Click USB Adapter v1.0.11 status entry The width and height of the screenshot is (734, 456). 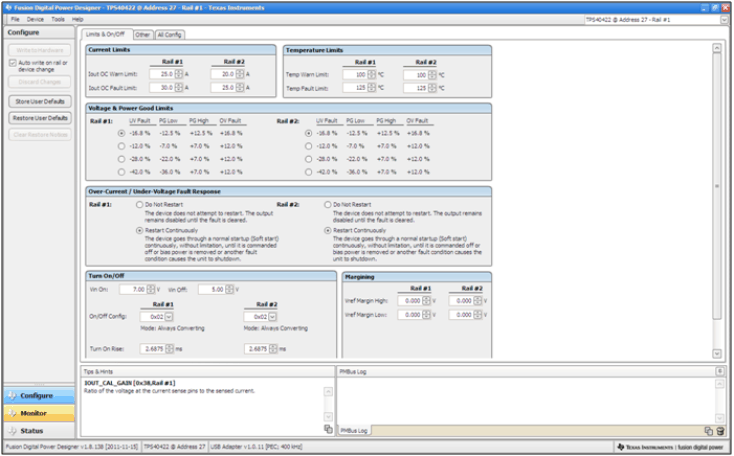click(256, 447)
